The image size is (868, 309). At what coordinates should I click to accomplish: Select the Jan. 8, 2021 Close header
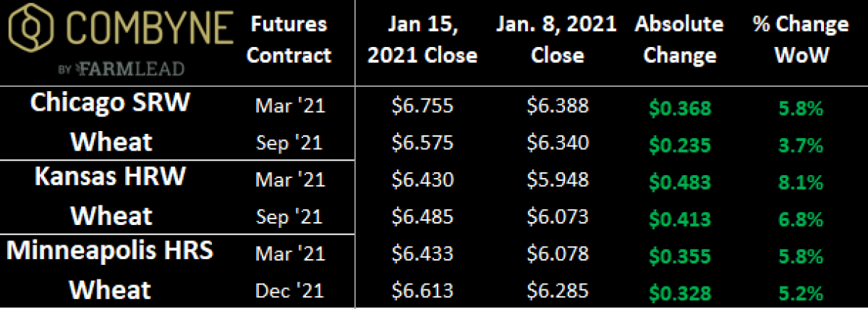[557, 40]
